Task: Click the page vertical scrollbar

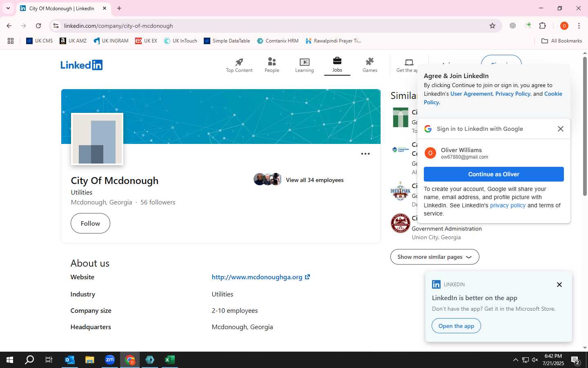Action: (x=585, y=127)
